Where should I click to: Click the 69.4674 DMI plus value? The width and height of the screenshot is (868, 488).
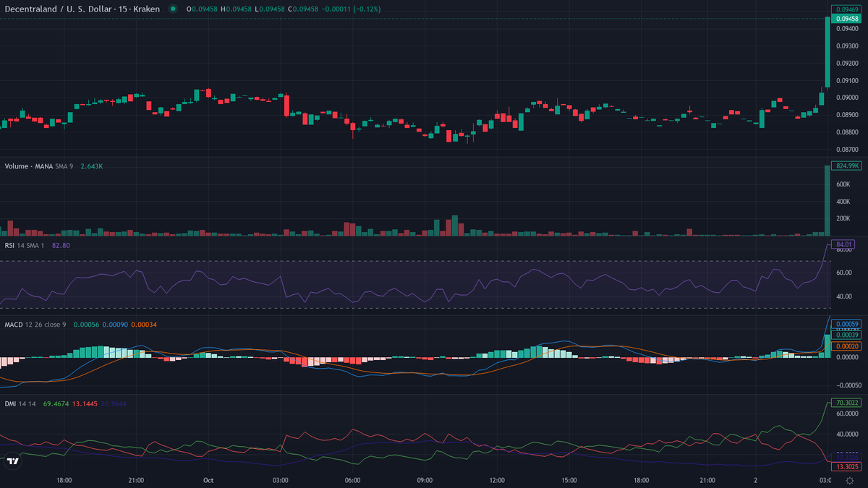[56, 403]
